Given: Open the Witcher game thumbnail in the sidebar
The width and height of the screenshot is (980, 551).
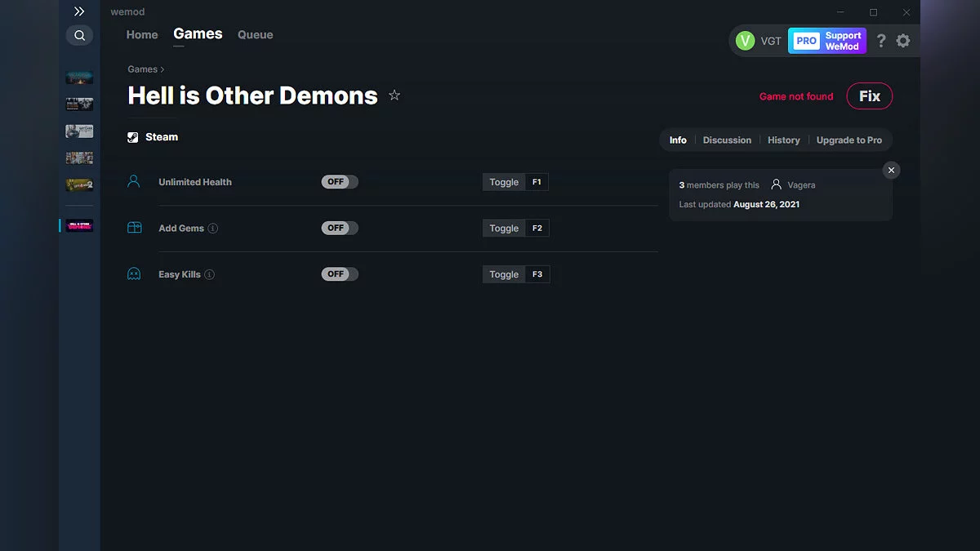Looking at the screenshot, I should click(79, 131).
